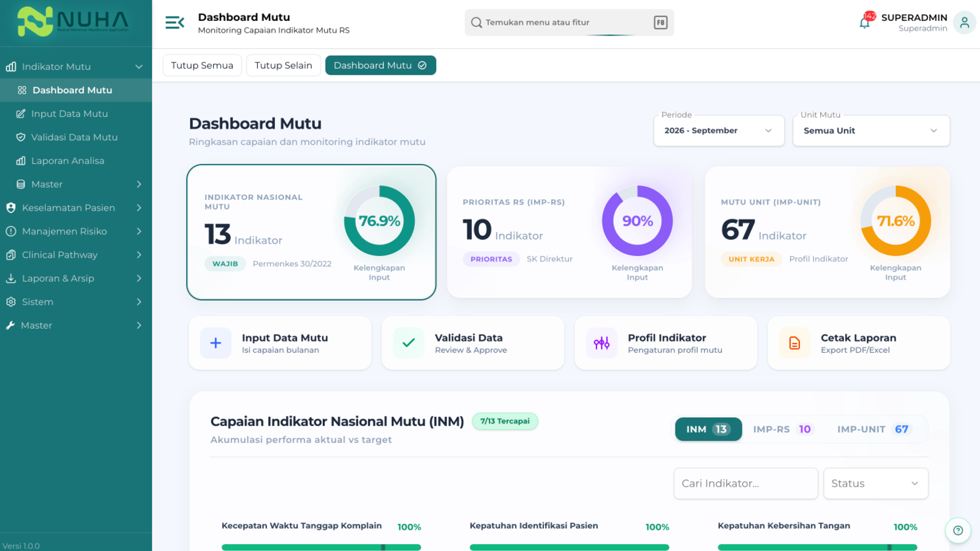Click the checkmark icon for Validasi Data
The image size is (980, 551).
(x=409, y=343)
